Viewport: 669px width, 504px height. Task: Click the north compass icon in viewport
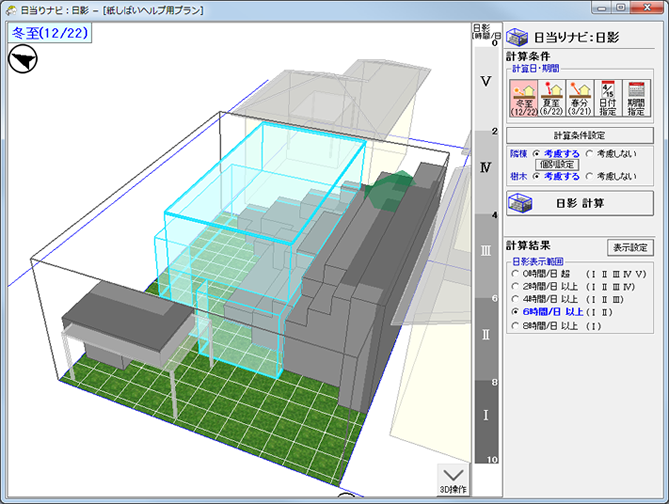click(x=23, y=59)
